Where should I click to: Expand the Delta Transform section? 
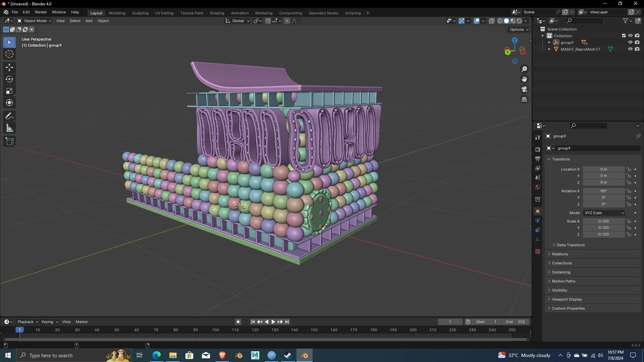point(570,245)
